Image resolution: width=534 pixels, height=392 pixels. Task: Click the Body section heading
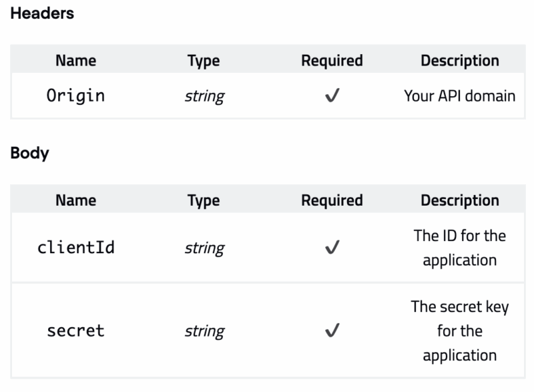30,154
